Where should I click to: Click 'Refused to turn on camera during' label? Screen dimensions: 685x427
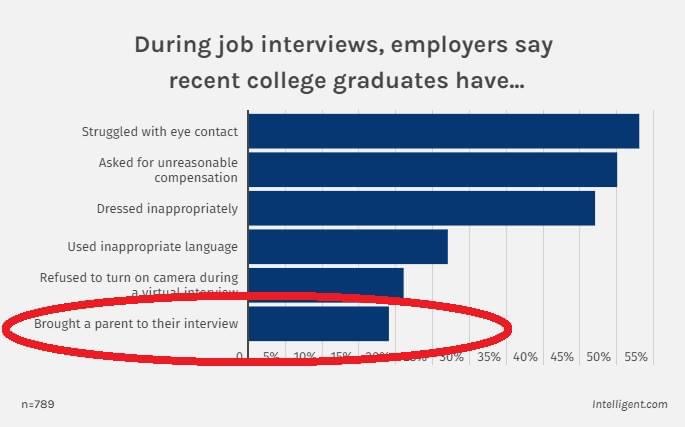[x=139, y=278]
